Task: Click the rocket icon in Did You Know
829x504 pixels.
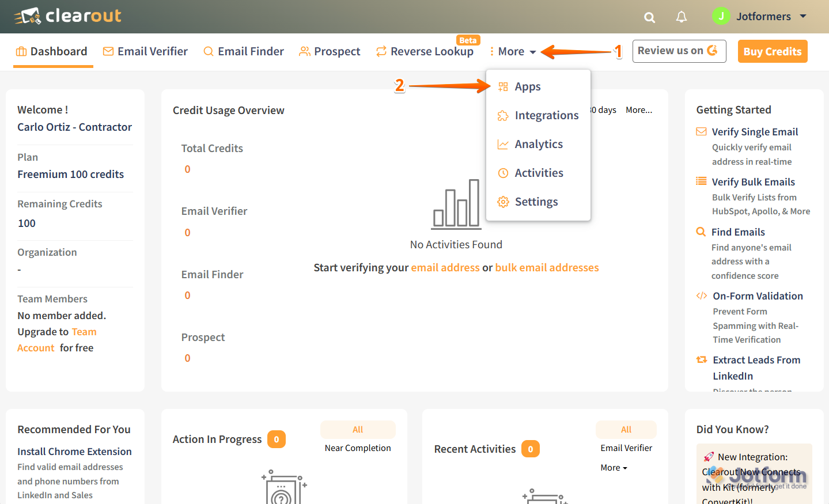Action: [708, 457]
